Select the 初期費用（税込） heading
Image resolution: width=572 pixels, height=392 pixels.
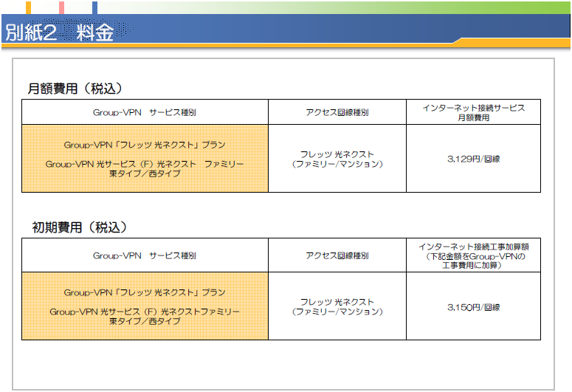pos(75,227)
